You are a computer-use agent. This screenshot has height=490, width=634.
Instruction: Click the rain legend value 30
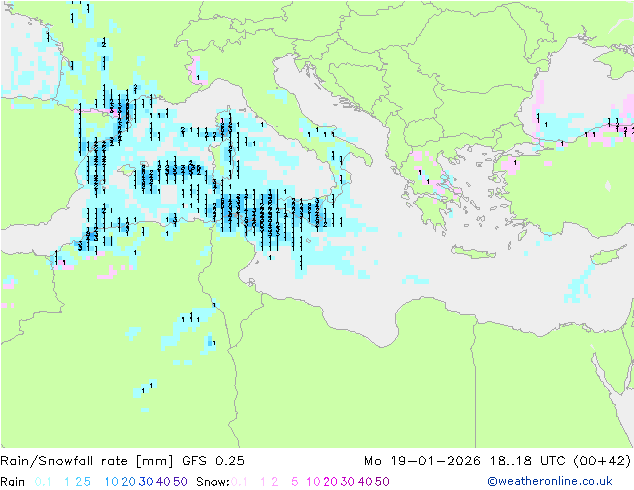point(146,482)
